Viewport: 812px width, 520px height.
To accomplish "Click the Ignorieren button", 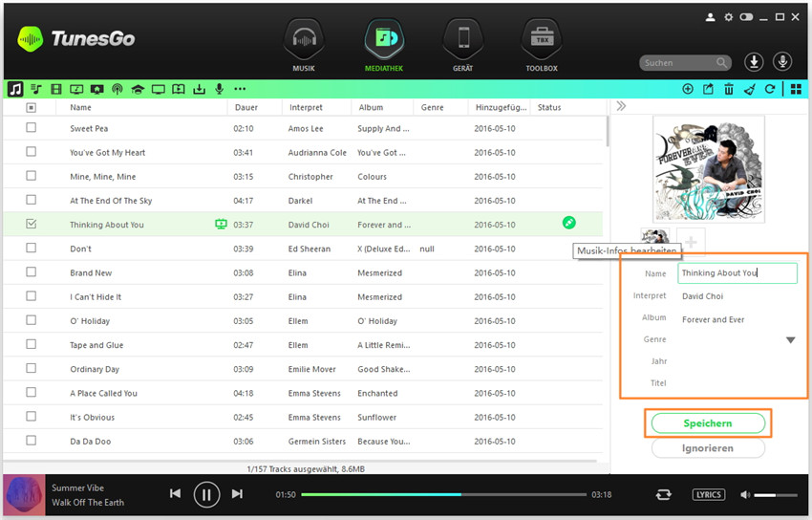I will 708,448.
